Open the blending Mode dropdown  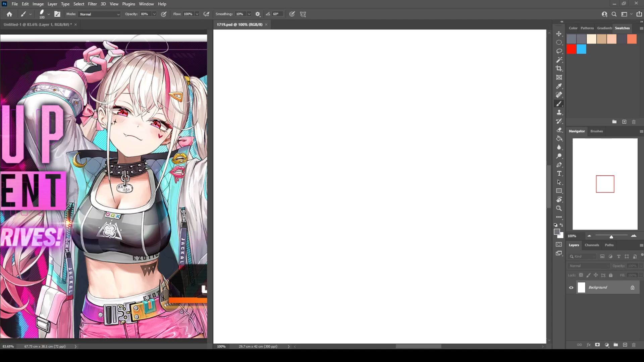click(99, 14)
